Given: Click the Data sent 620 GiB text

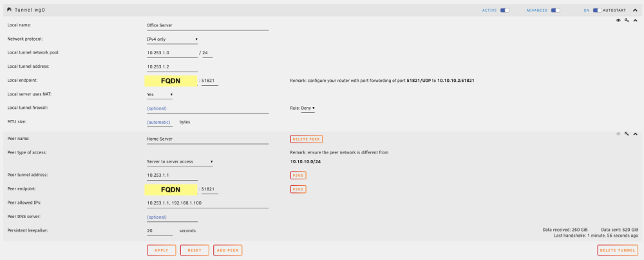Looking at the screenshot, I should 620,230.
